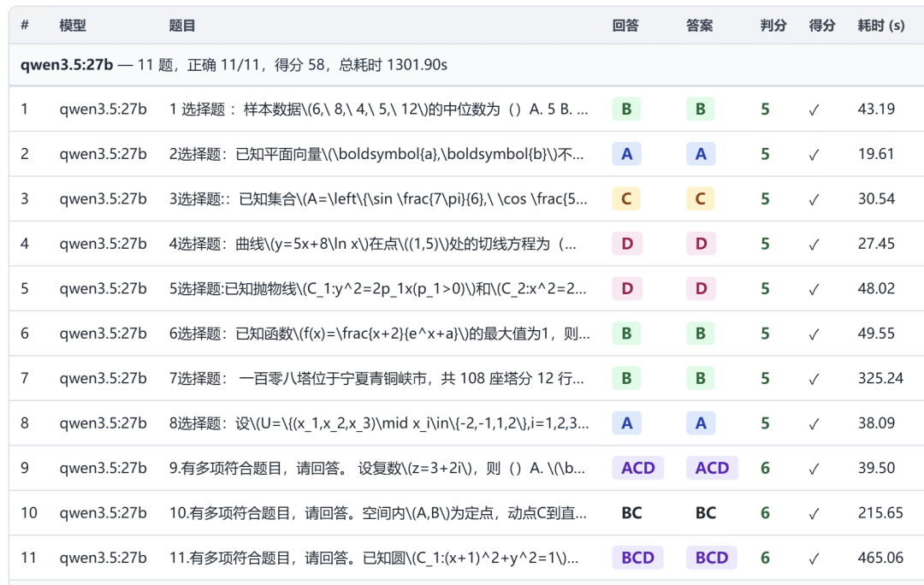Select the yellow C badge in row 3's 答案 column
The width and height of the screenshot is (924, 585).
point(700,198)
